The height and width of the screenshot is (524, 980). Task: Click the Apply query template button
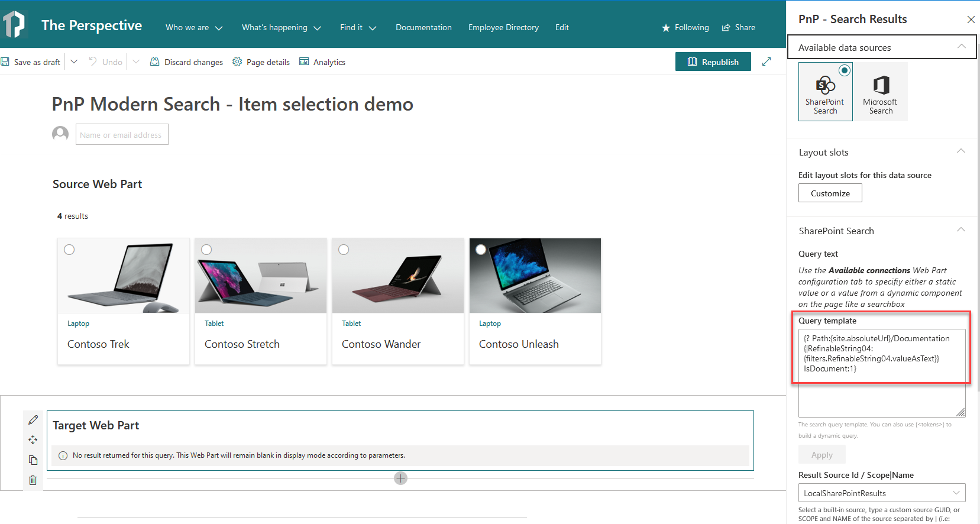[821, 454]
